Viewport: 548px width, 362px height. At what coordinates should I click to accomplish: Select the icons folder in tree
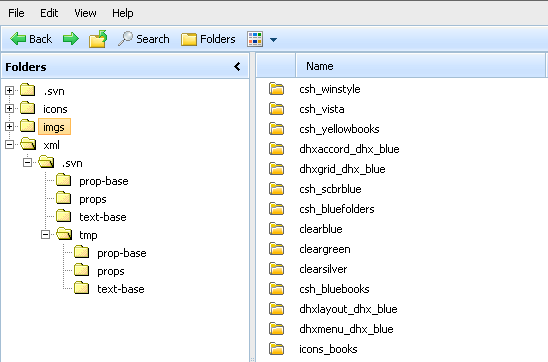(x=55, y=109)
